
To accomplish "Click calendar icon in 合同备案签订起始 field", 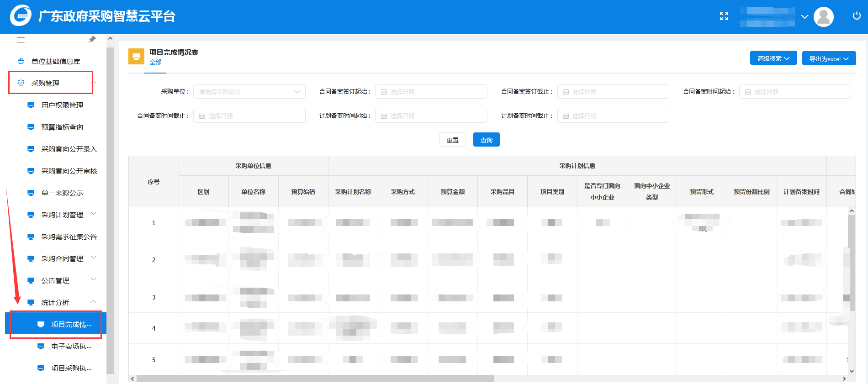I will [384, 92].
